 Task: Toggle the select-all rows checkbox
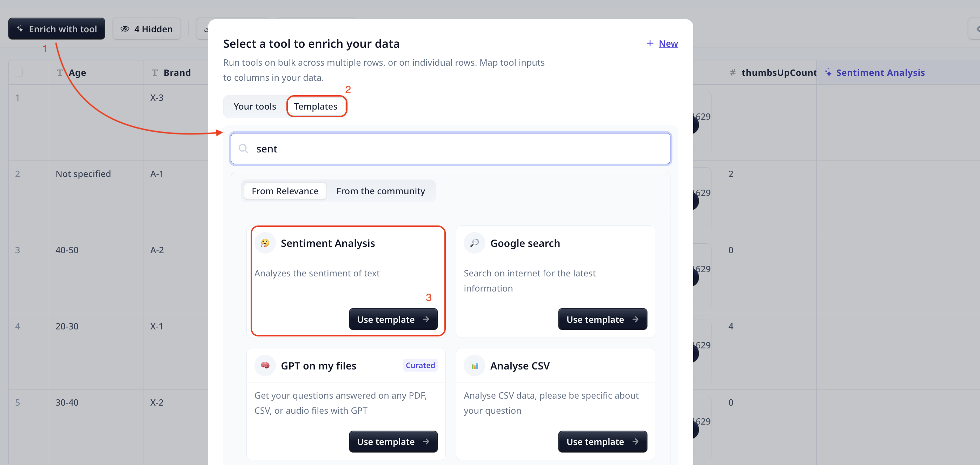pyautogui.click(x=18, y=72)
